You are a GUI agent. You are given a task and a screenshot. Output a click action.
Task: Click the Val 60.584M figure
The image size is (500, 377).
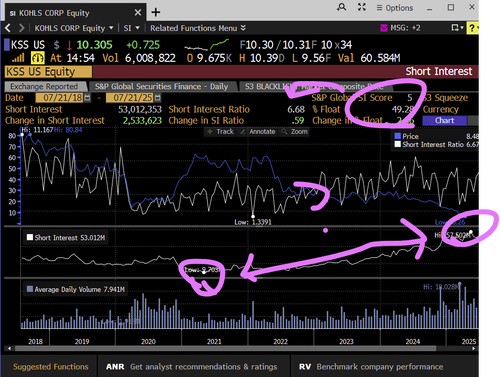point(369,58)
